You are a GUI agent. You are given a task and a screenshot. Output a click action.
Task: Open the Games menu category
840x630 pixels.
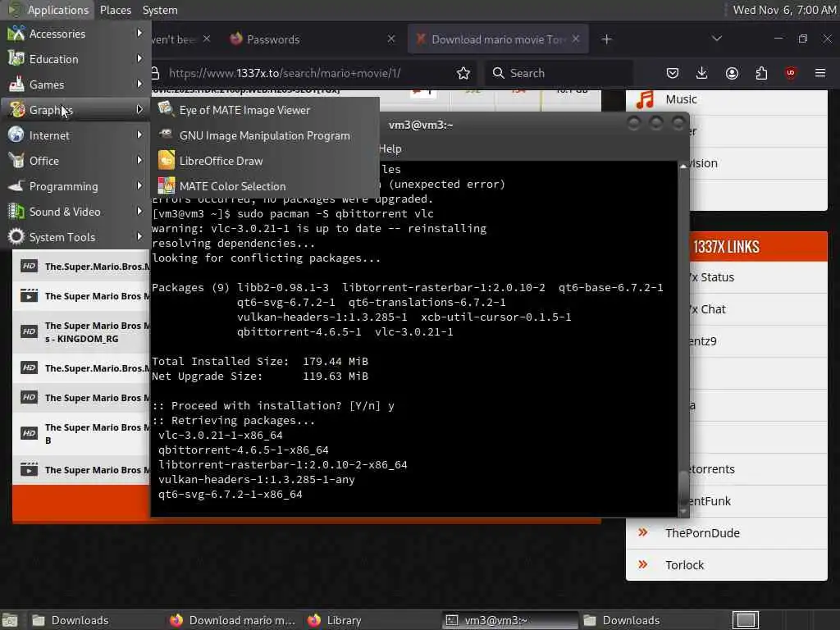pos(75,84)
